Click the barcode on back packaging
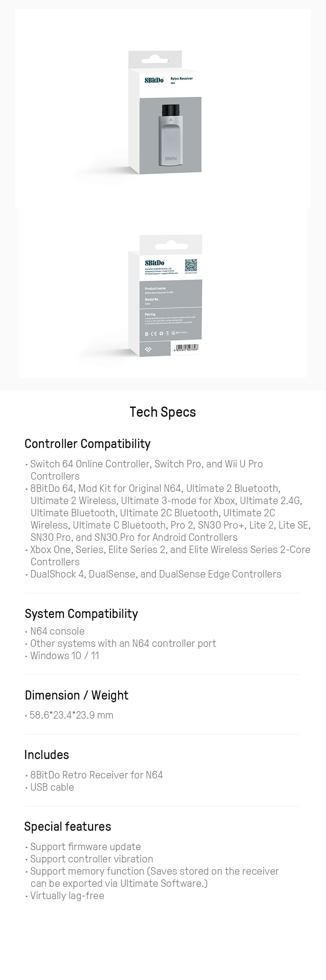Viewport: 326px width, 980px height. tap(186, 347)
